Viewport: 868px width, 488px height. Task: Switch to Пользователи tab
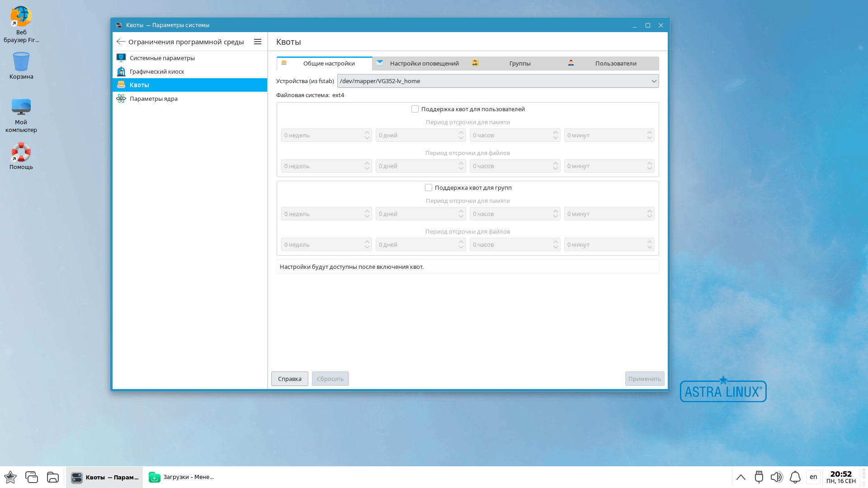[x=615, y=63]
